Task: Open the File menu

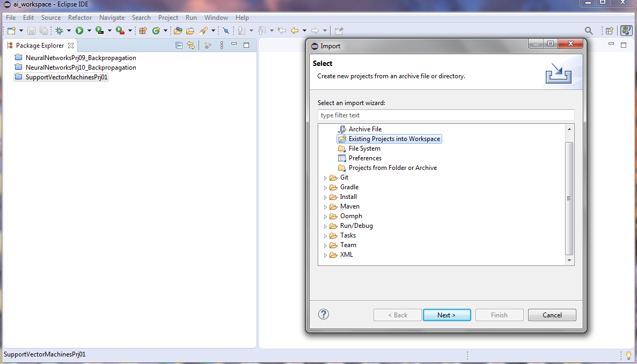Action: (11, 18)
